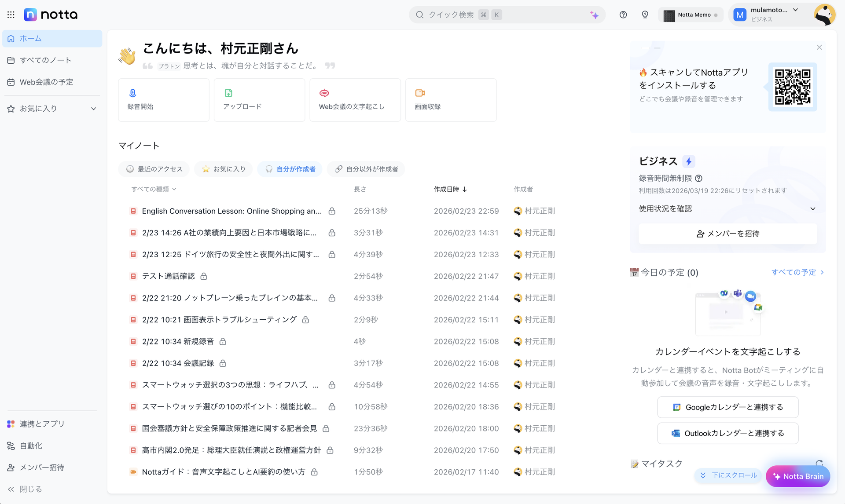Image resolution: width=845 pixels, height=504 pixels.
Task: Click 下にスクロール button
Action: (728, 475)
